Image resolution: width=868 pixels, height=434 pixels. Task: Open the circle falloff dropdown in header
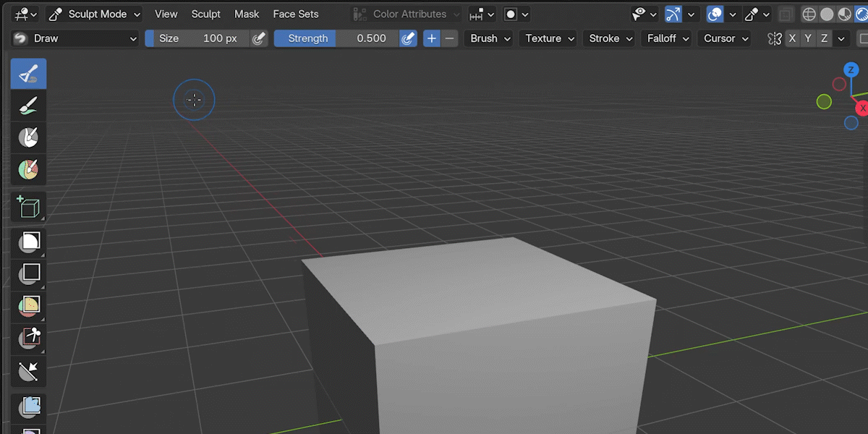[x=516, y=14]
